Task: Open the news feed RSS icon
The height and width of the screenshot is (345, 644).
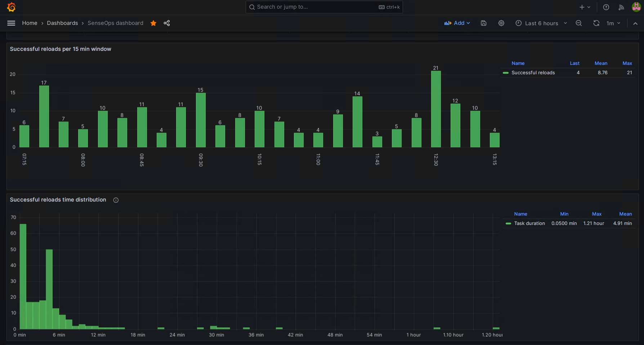Action: click(621, 7)
